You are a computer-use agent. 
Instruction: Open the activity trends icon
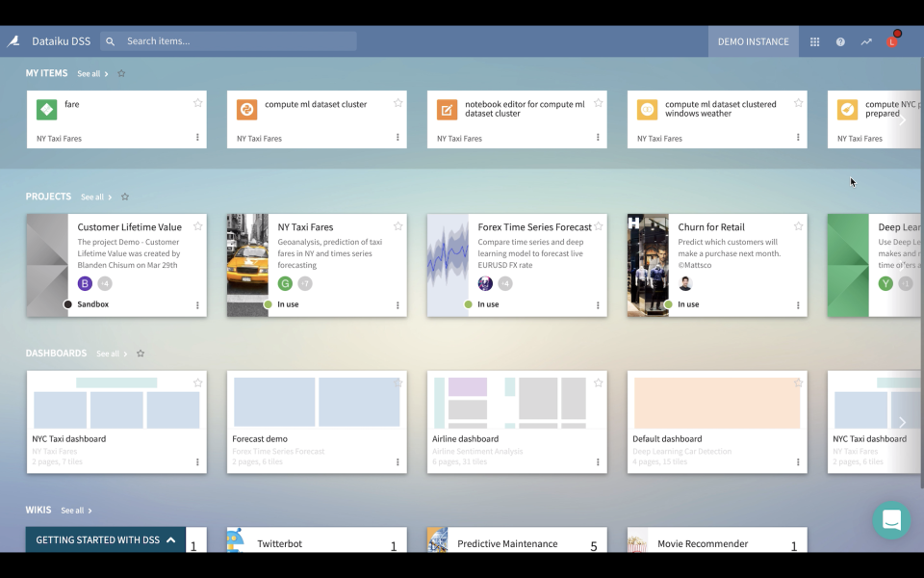coord(865,41)
